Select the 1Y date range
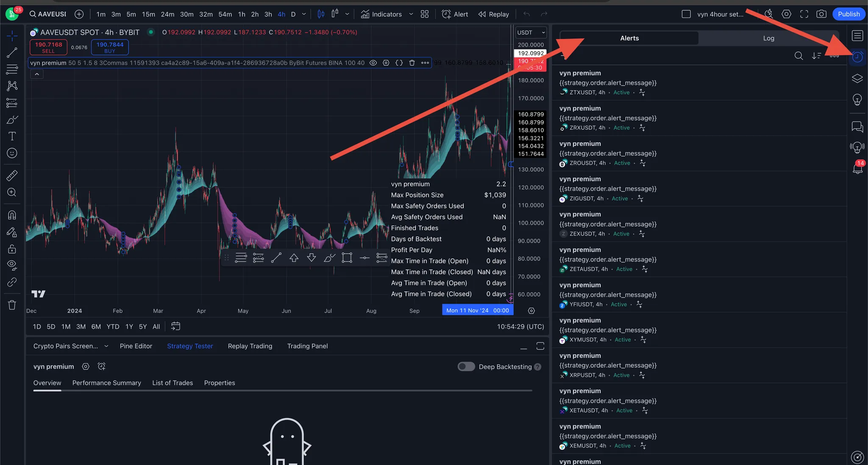 click(129, 327)
